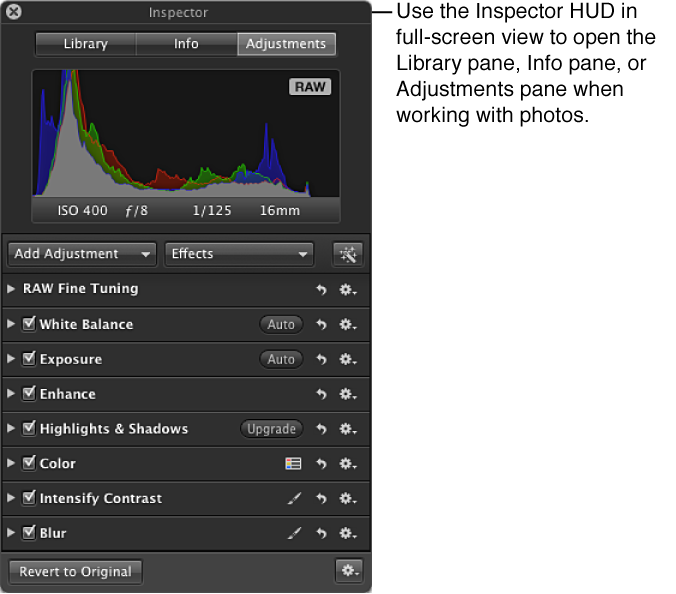The width and height of the screenshot is (676, 594).
Task: Click the 1/125 shutter speed value
Action: pyautogui.click(x=212, y=211)
